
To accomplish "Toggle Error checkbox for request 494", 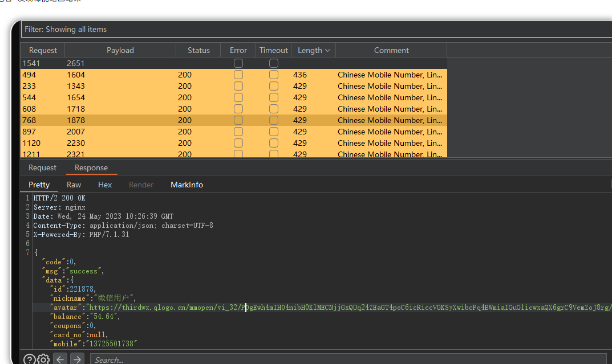I will (238, 75).
